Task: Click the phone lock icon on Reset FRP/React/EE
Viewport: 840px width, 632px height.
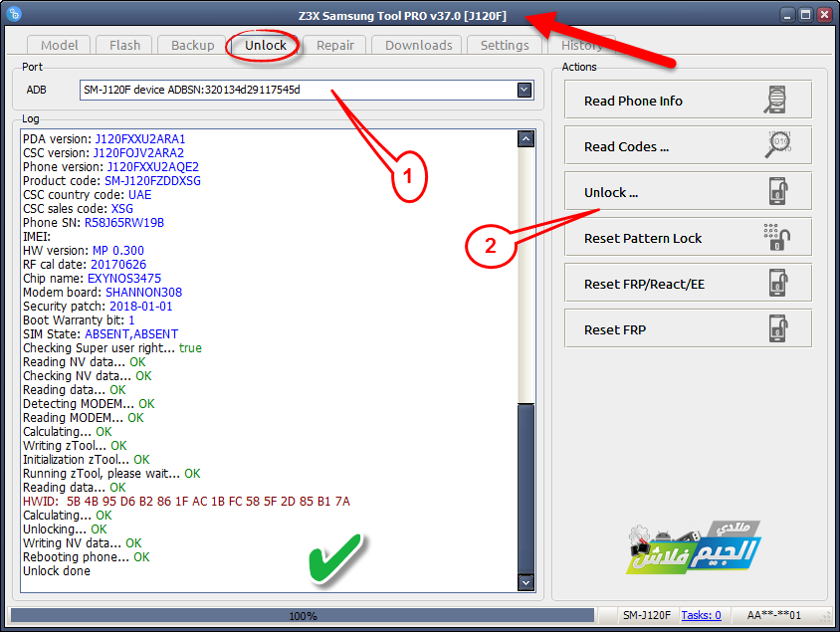Action: point(778,283)
